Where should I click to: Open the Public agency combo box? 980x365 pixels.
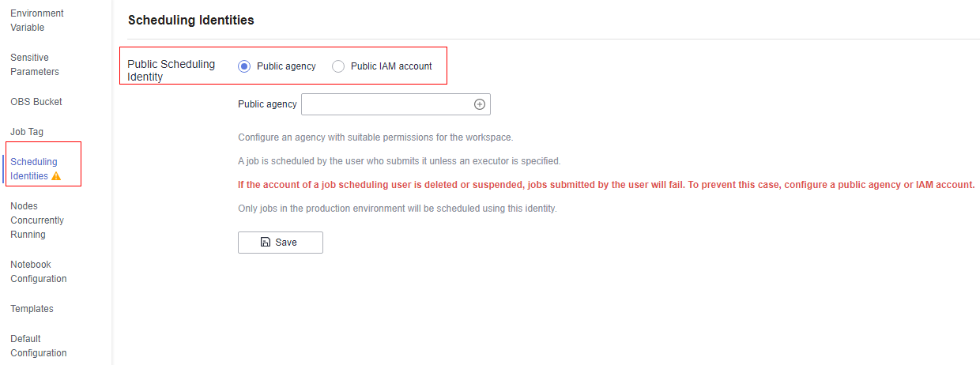click(x=396, y=104)
